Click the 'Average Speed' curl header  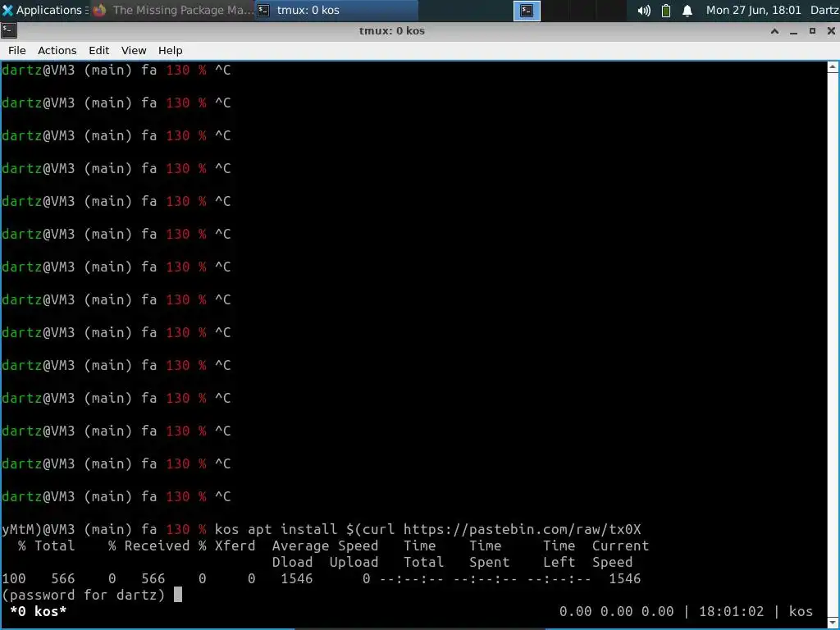coord(325,546)
